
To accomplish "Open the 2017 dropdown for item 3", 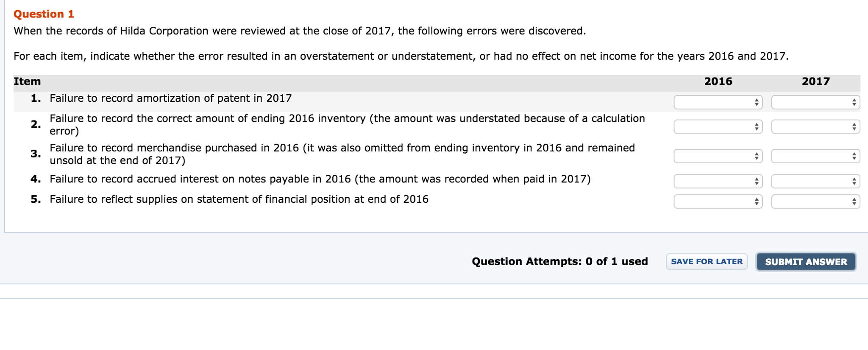I will tap(815, 155).
